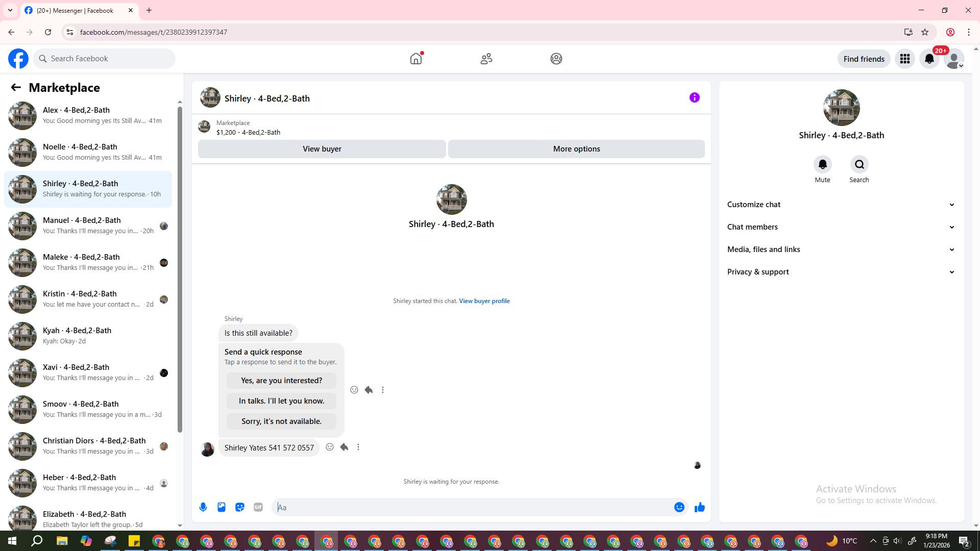Click the purple conversation information icon
Screen dimensions: 980x551
click(x=695, y=97)
